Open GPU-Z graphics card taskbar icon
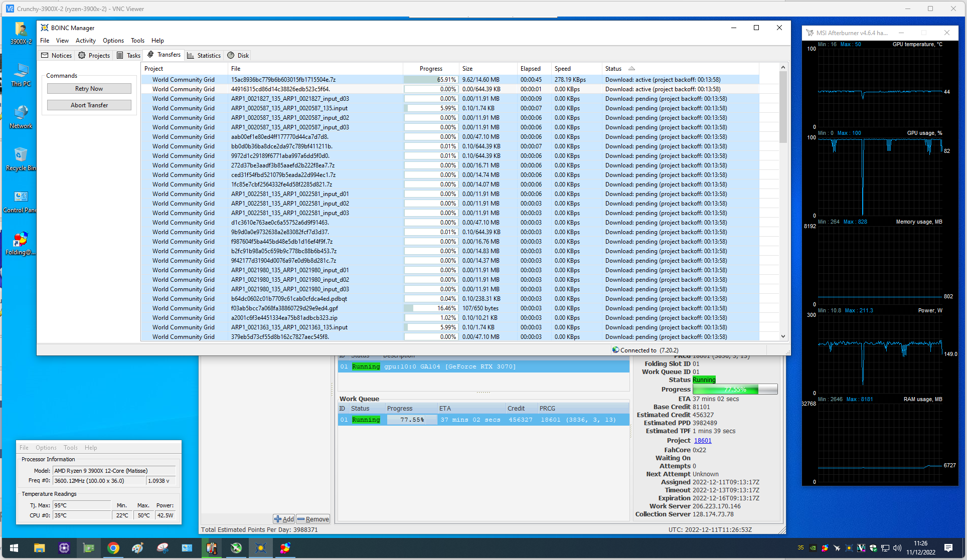Image resolution: width=967 pixels, height=560 pixels. pos(89,548)
